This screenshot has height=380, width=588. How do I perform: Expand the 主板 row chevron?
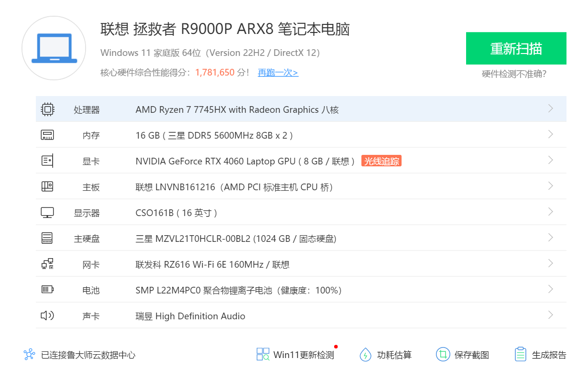(551, 186)
